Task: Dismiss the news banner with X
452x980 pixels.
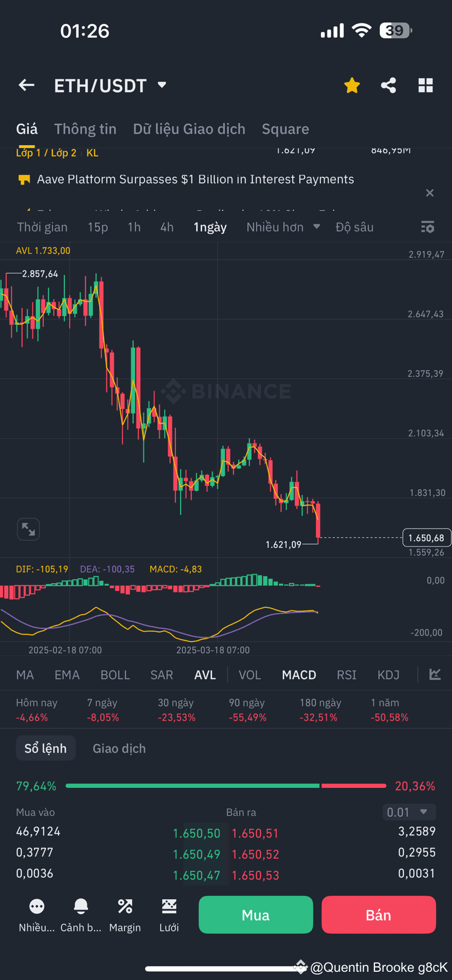Action: coord(430,193)
